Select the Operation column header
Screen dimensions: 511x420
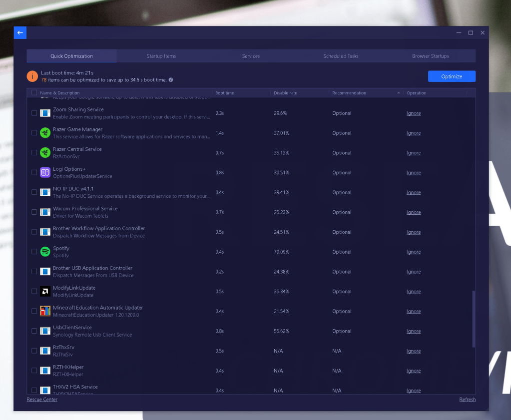click(416, 93)
